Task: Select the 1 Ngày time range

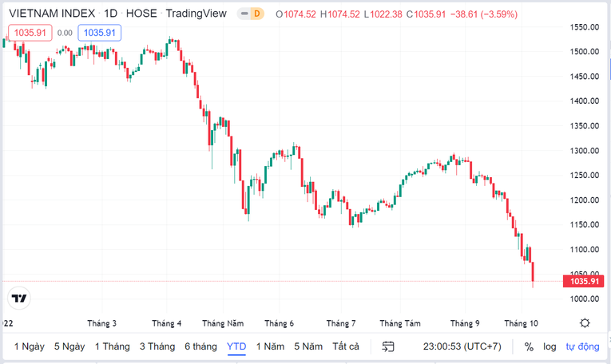Action: click(x=29, y=346)
